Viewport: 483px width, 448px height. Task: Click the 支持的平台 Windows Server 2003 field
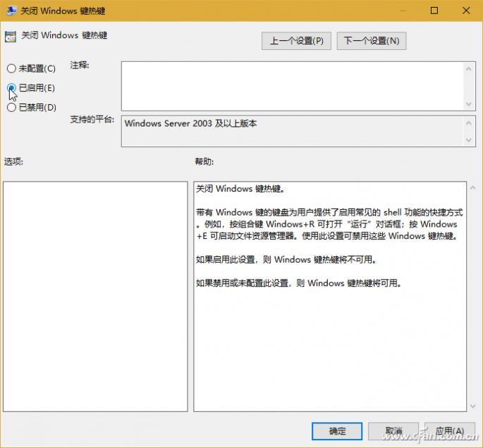pyautogui.click(x=293, y=131)
